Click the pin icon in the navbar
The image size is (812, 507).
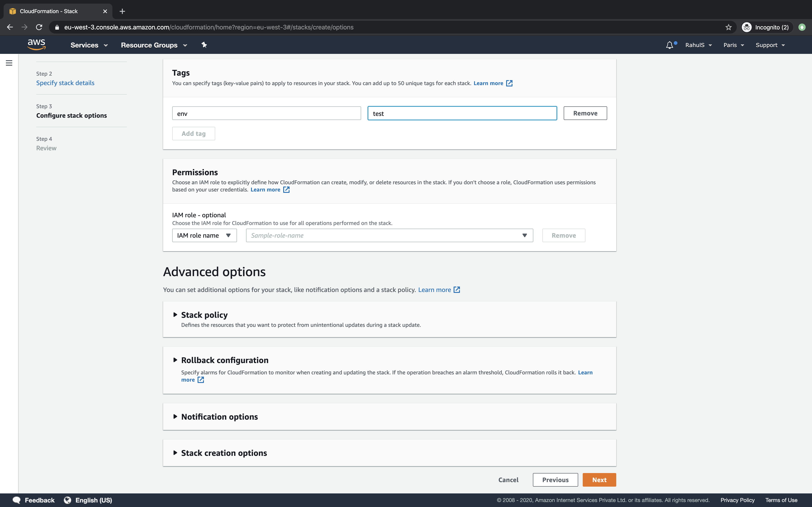[204, 45]
